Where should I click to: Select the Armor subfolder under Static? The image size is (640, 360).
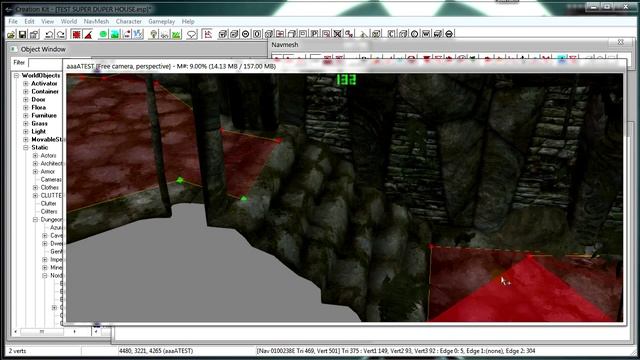click(48, 171)
